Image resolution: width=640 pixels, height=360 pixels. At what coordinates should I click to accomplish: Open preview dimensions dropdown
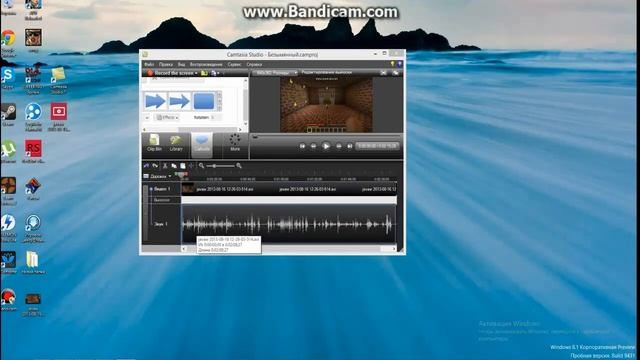pos(275,73)
